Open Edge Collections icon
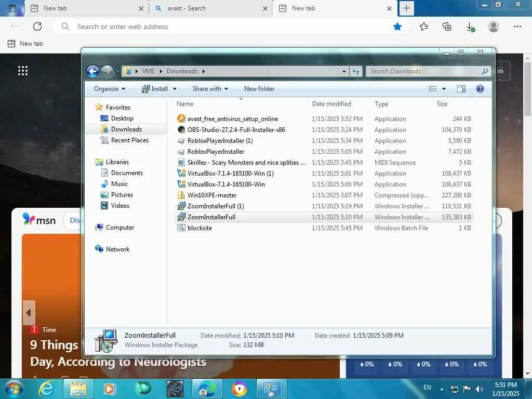This screenshot has height=399, width=532. coord(447,26)
